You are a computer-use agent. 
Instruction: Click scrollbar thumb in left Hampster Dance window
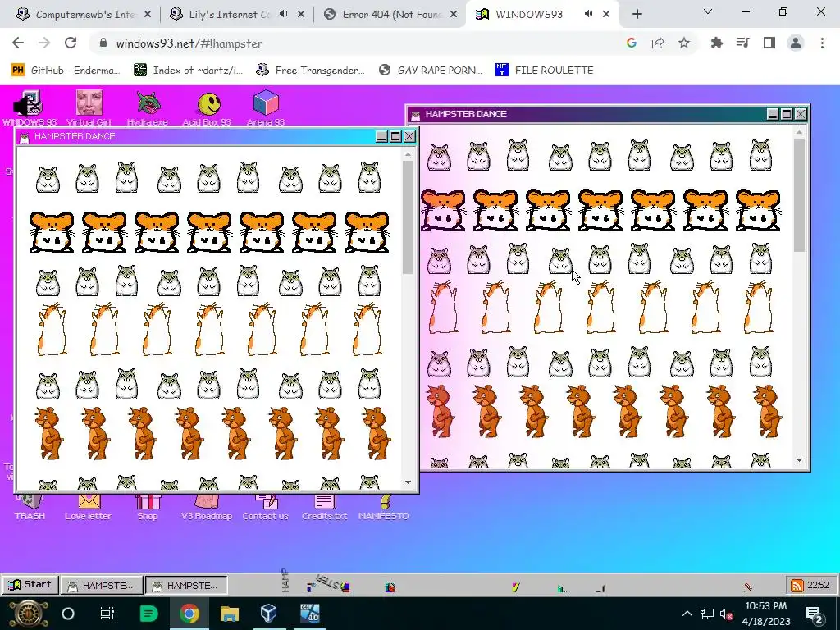[x=408, y=217]
